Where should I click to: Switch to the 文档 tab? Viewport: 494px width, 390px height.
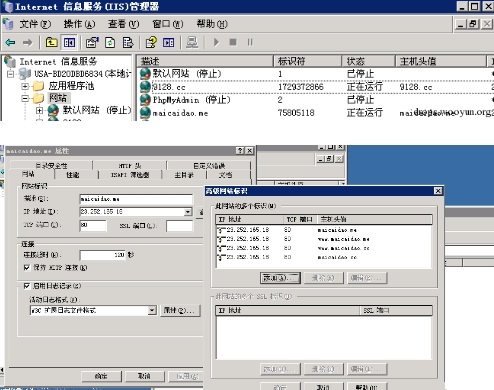[x=226, y=175]
